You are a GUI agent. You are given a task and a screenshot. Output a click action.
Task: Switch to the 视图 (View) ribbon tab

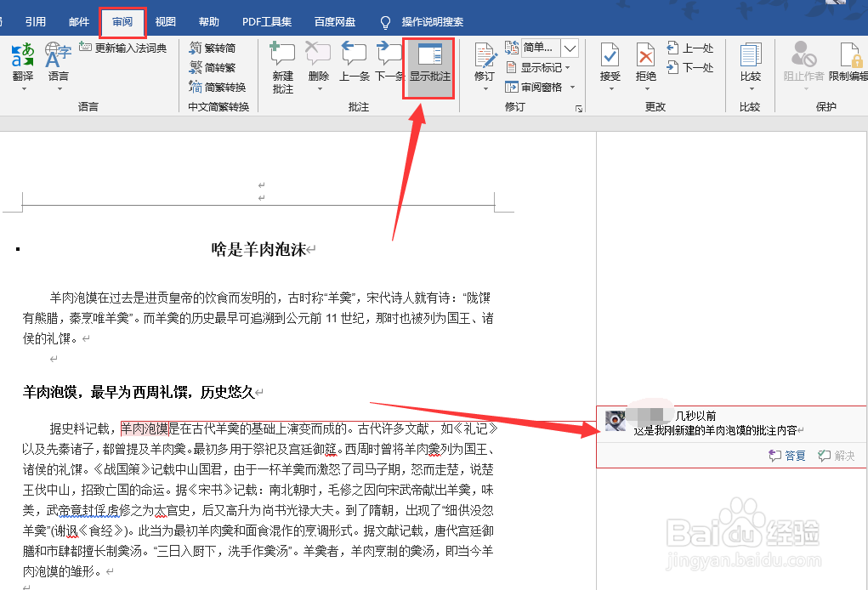click(165, 21)
